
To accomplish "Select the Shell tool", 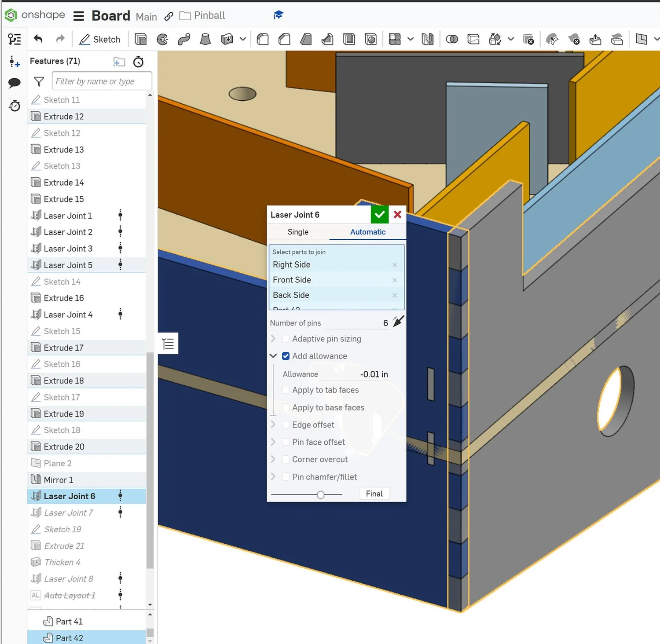I will [x=349, y=39].
